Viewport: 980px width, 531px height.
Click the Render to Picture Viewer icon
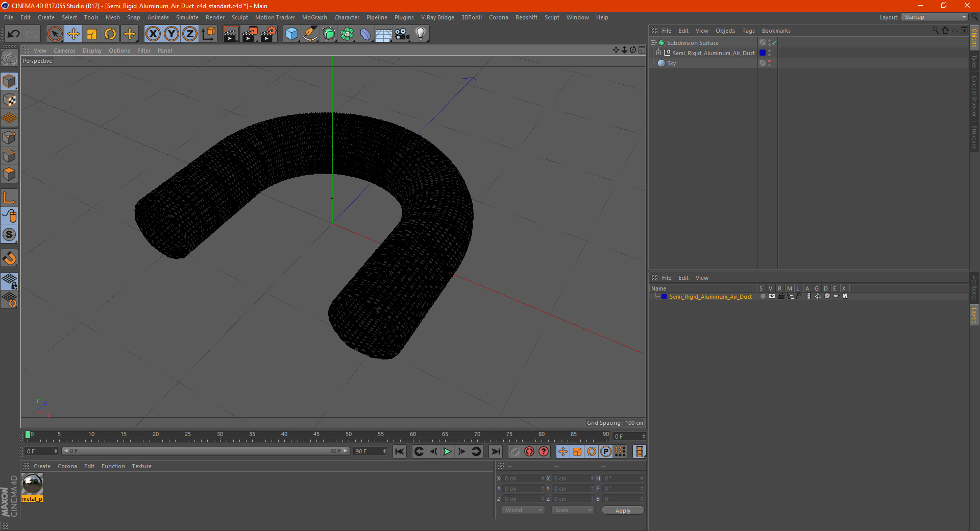coord(250,34)
